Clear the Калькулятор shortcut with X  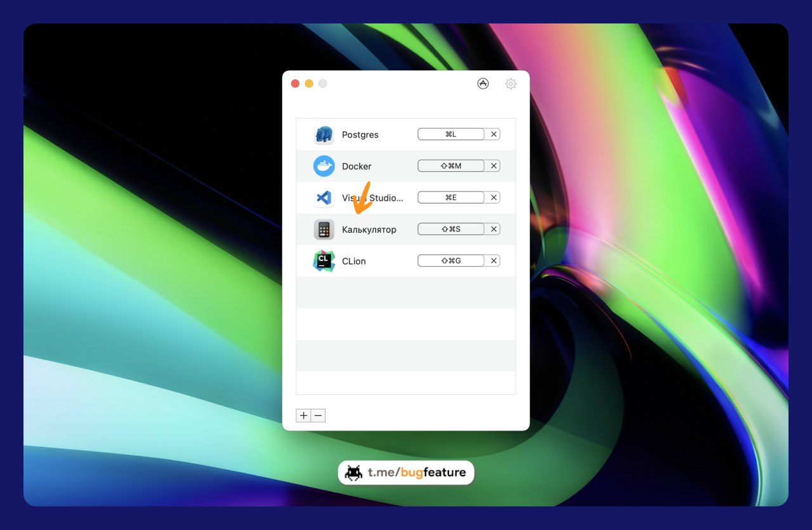point(494,229)
